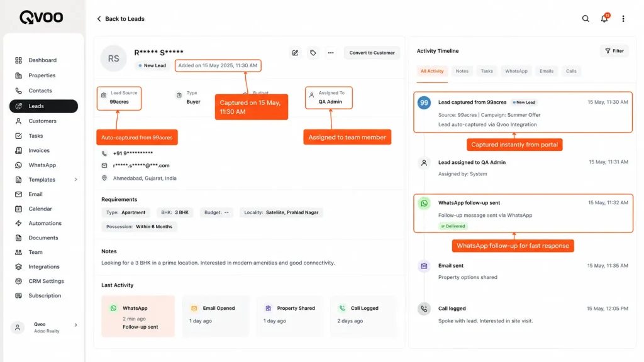Open the vertical three-dot menu in top bar
Image resolution: width=644 pixels, height=362 pixels.
(623, 19)
